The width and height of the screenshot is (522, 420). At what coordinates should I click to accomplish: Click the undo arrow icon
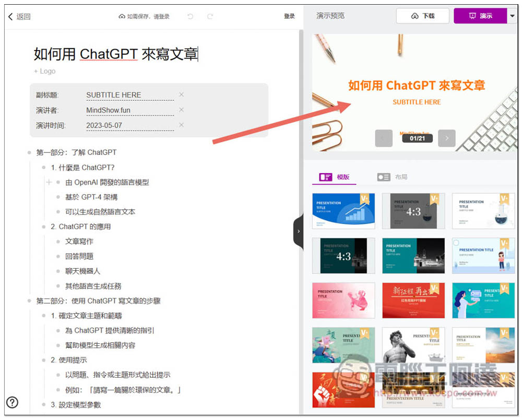[x=191, y=17]
